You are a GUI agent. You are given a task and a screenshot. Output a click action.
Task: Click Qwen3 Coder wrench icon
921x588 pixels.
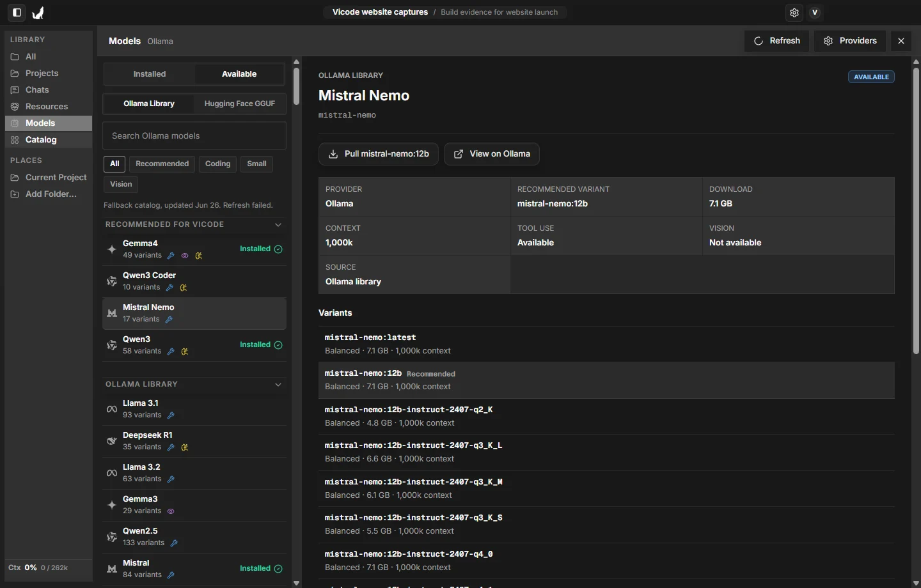169,288
